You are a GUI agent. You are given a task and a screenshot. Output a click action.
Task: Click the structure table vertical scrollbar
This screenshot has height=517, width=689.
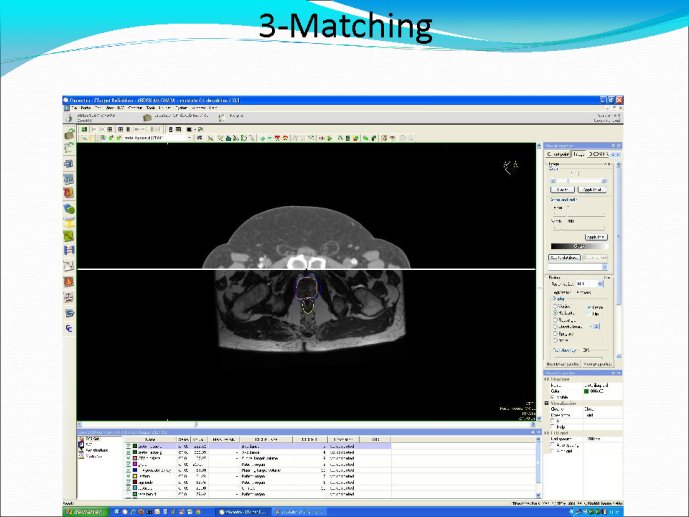click(539, 467)
